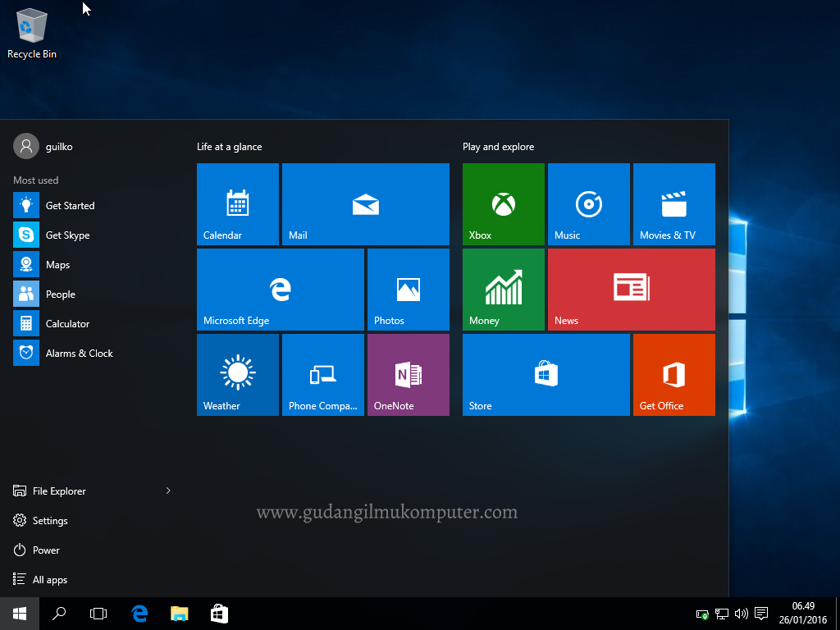Open the Phone Companion tile
This screenshot has width=840, height=630.
pyautogui.click(x=322, y=375)
